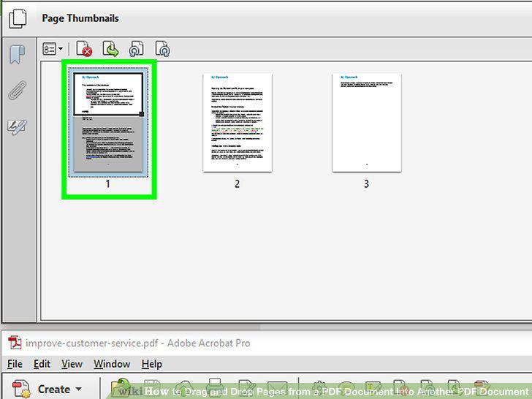Expand the thumbnails Options dropdown menu
This screenshot has width=532, height=399.
coord(53,49)
